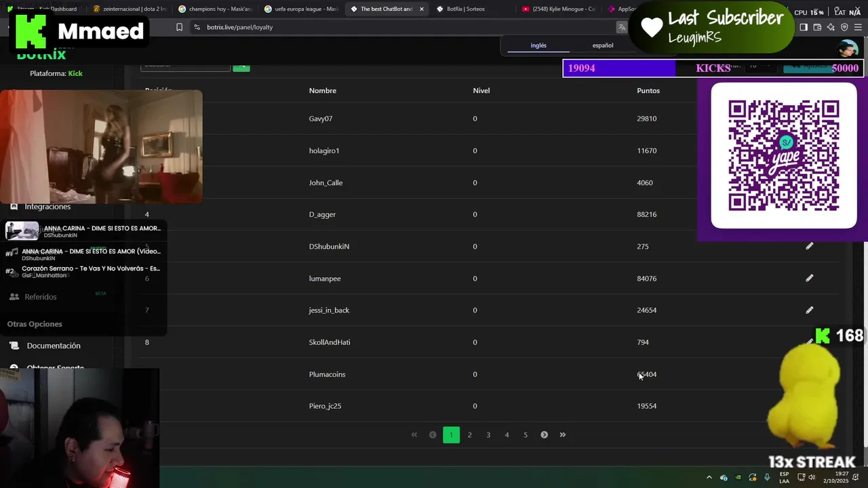Click the name Plumacoins in the table

327,374
